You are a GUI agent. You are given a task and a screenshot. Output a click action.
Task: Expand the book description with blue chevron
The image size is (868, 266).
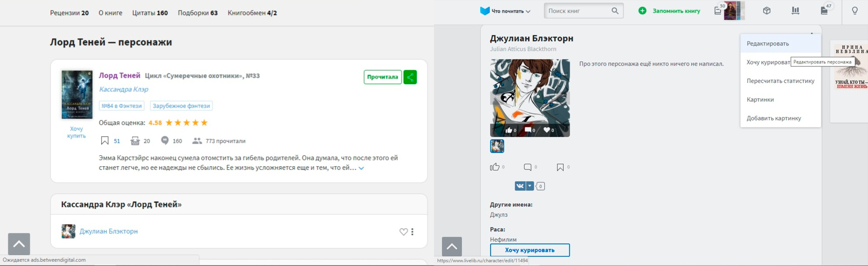[361, 168]
